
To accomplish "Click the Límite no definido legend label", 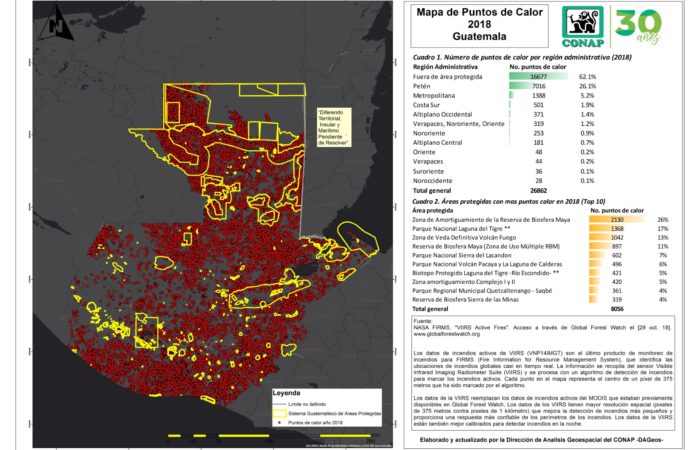I will click(x=307, y=404).
